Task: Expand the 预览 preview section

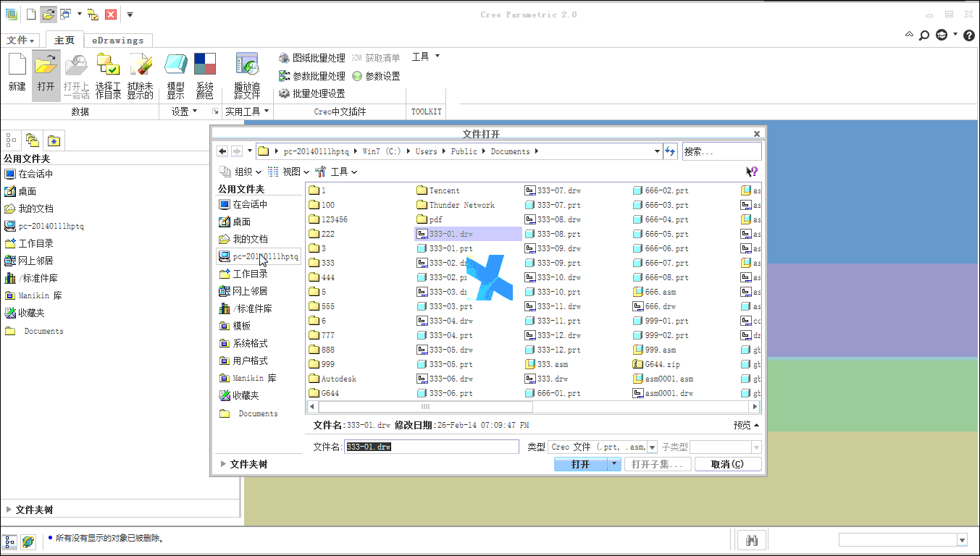Action: tap(746, 425)
